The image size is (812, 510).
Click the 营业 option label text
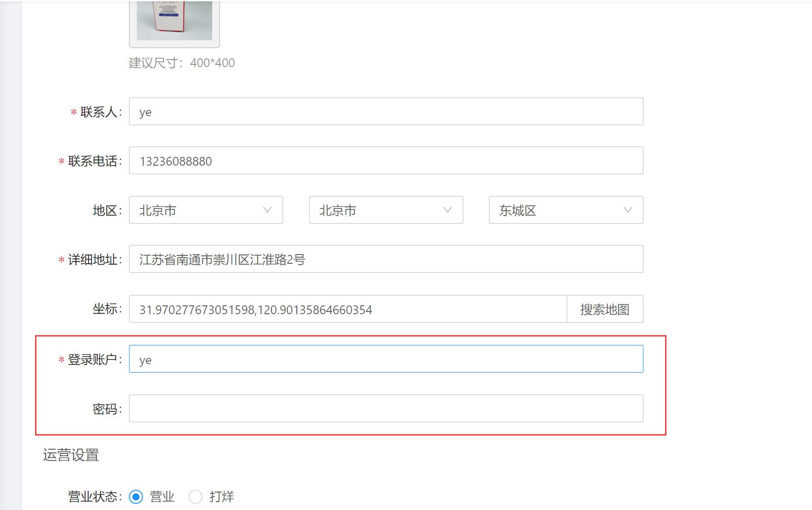[x=162, y=497]
